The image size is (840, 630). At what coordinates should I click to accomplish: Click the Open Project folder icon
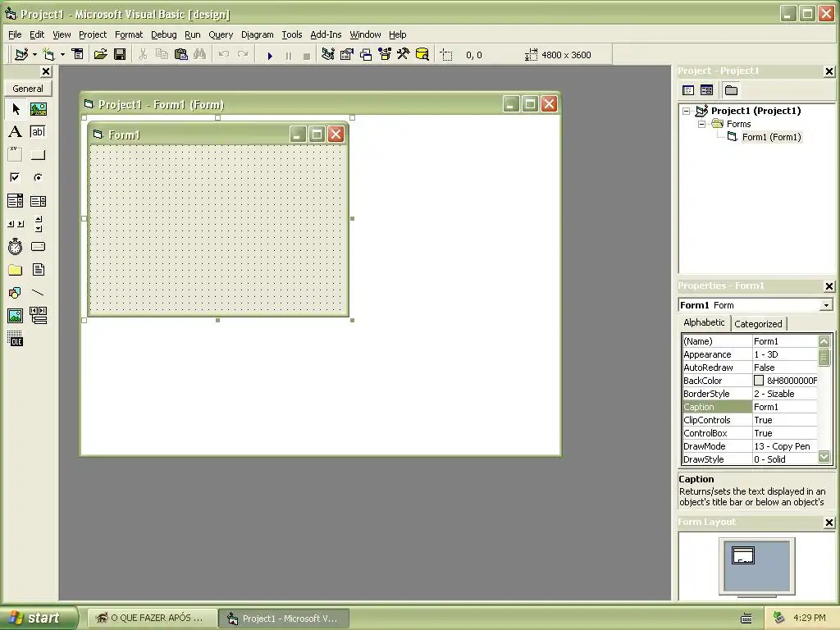100,55
